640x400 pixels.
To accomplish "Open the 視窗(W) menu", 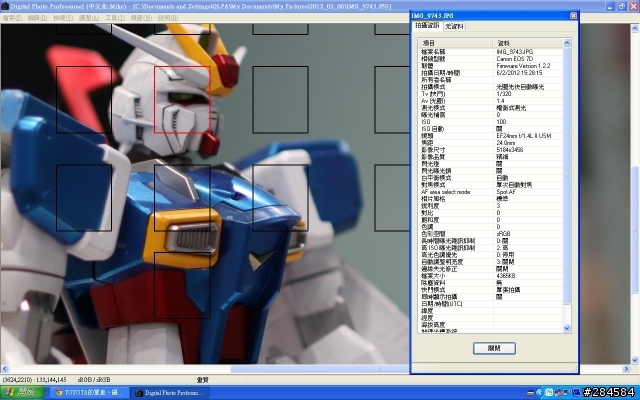I will [141, 18].
